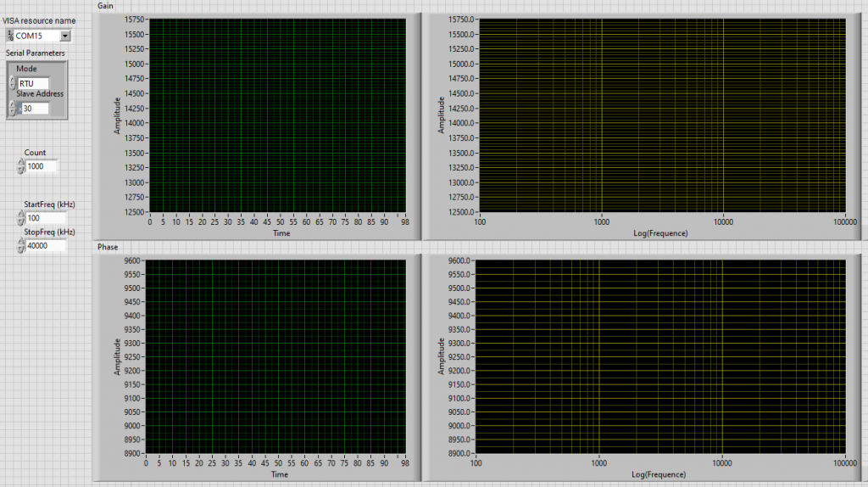The height and width of the screenshot is (487, 868).
Task: Click the Slave Address stepper arrows
Action: 12,109
